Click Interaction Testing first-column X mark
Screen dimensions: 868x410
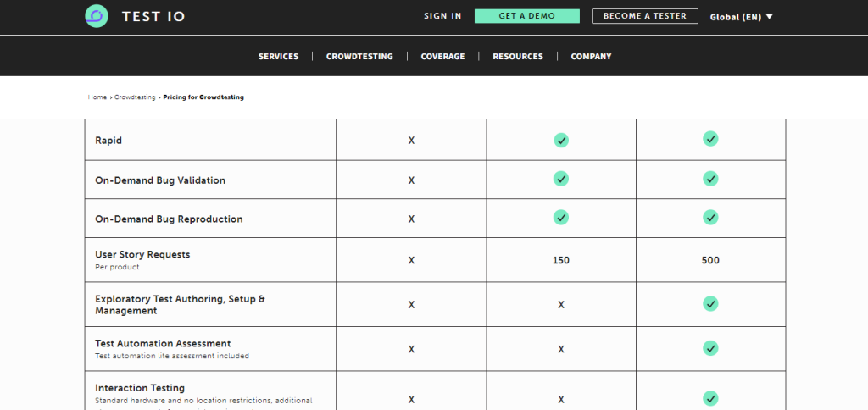[411, 400]
